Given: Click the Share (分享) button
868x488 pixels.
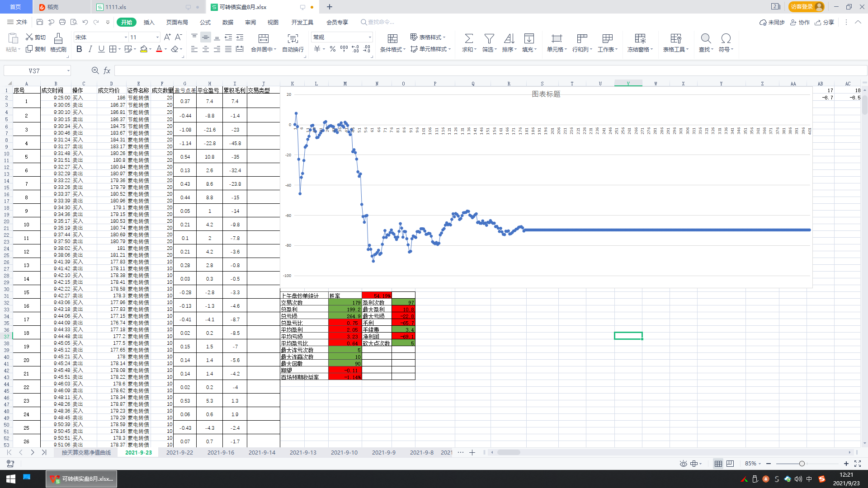Looking at the screenshot, I should coord(825,22).
